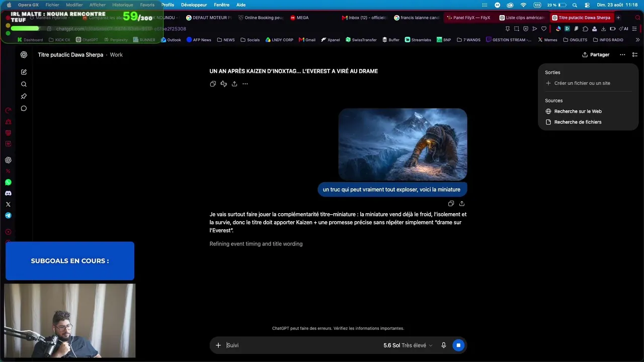The height and width of the screenshot is (362, 644).
Task: Open WhatsApp in the Opera GX sidebar
Action: [x=8, y=182]
